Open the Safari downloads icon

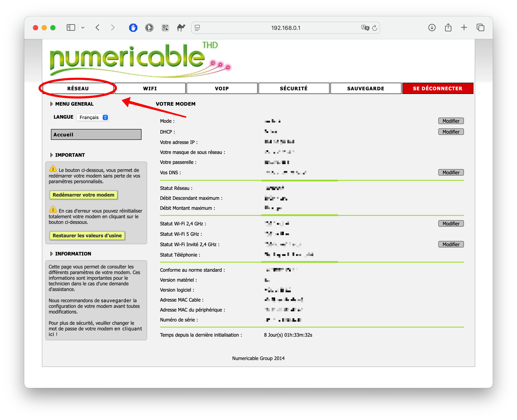tap(432, 27)
